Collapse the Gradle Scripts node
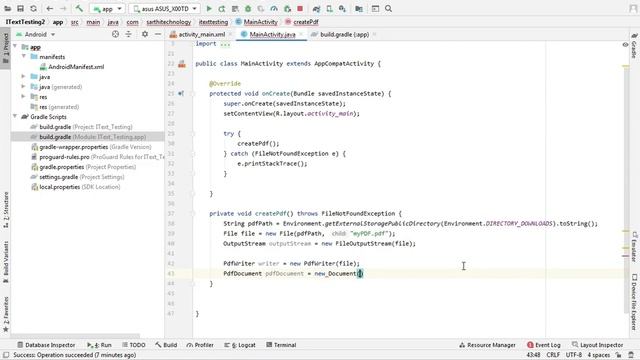 (16, 117)
